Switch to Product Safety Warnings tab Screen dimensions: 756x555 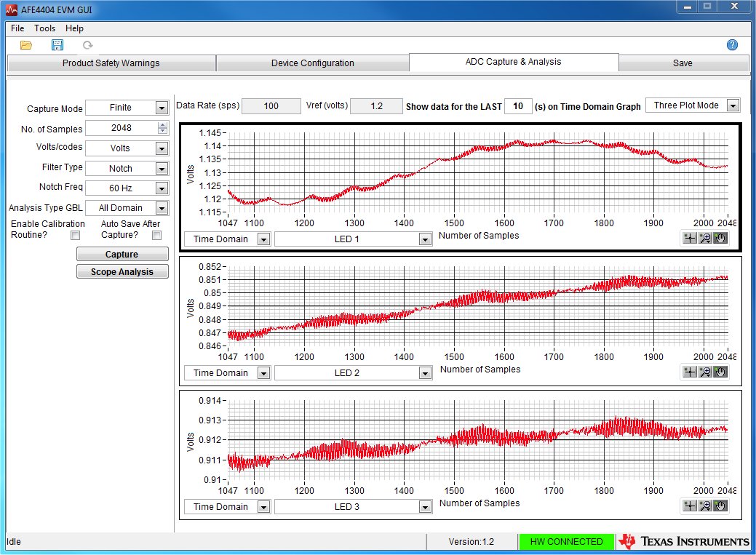111,63
